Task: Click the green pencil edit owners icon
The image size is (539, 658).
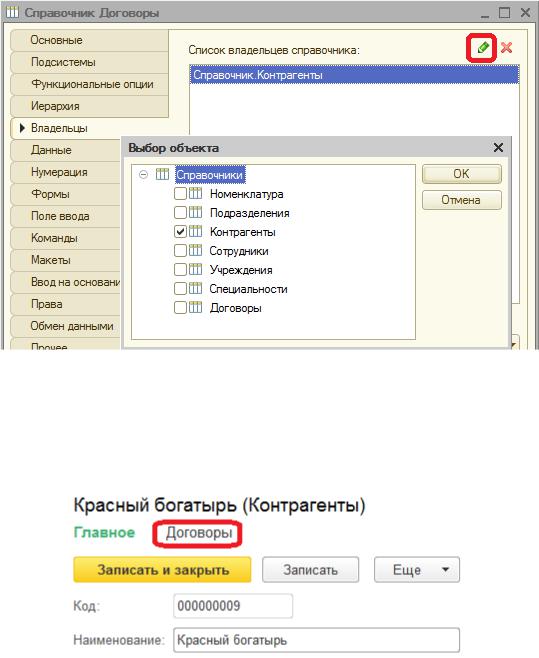Action: point(483,47)
